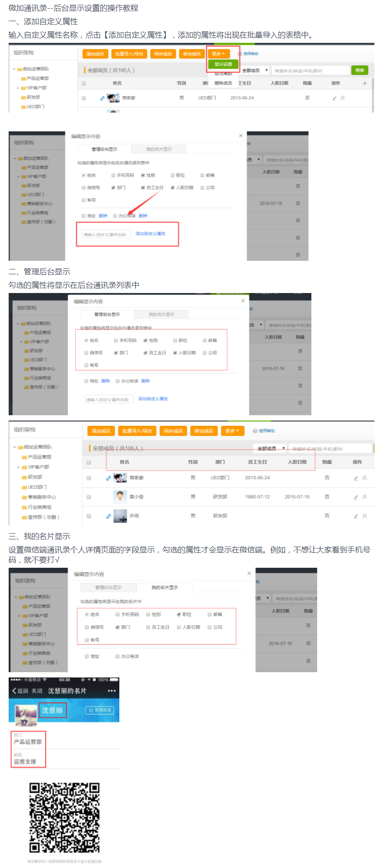Tap the battery icon in the phone status bar

[x=114, y=680]
